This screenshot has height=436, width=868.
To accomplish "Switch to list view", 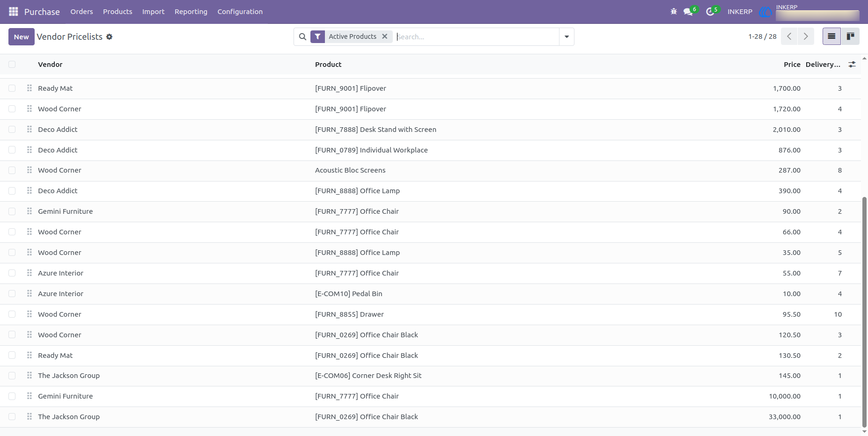I will (x=831, y=36).
